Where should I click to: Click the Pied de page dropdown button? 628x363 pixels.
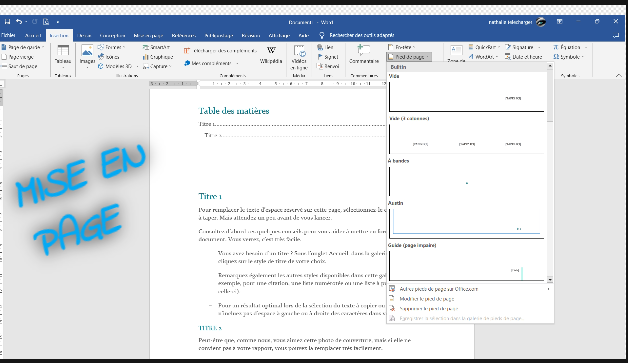409,57
